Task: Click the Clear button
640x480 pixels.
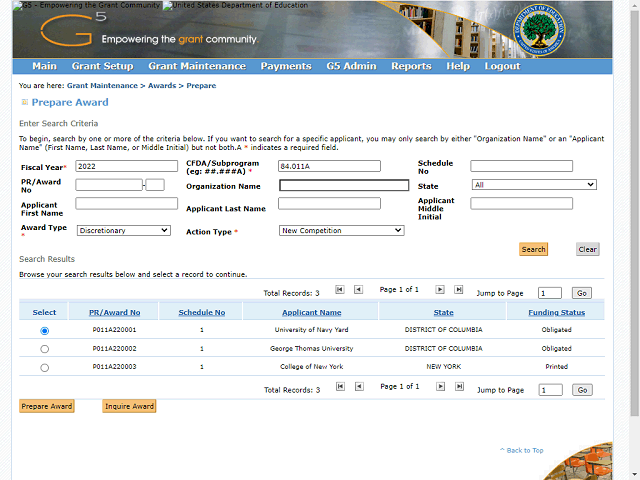Action: (588, 249)
